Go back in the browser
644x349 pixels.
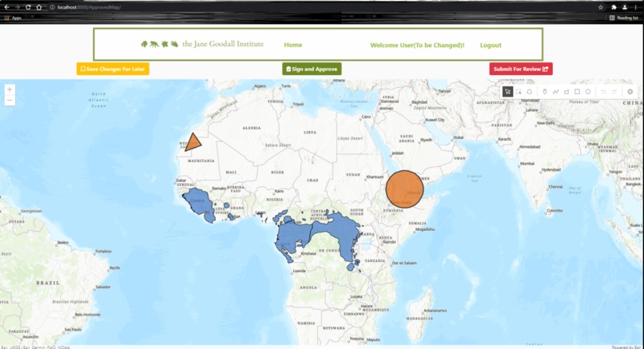coord(6,7)
